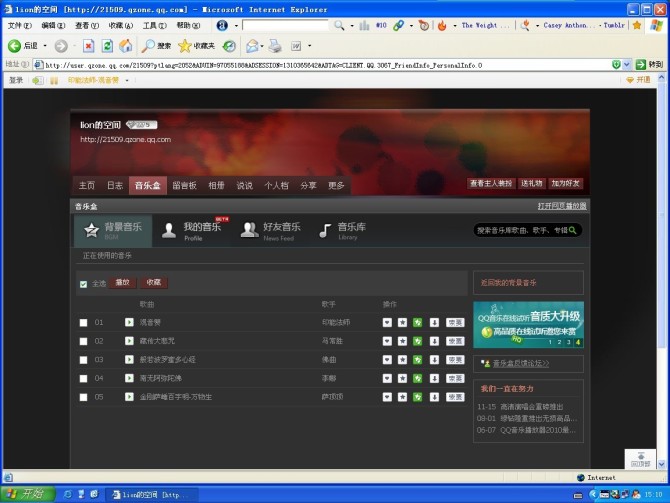Viewport: 670px width, 503px height.
Task: Click the heart icon for song 04
Action: coord(387,379)
